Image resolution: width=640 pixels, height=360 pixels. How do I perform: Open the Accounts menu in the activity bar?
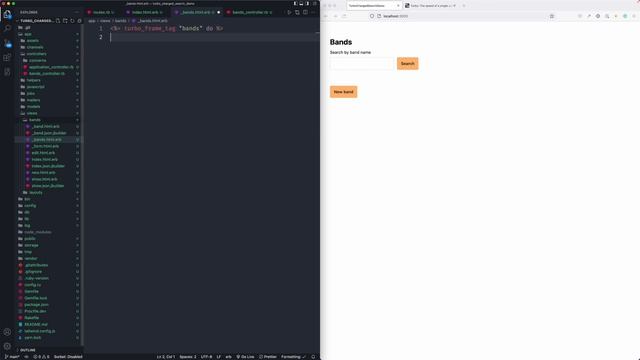[7, 332]
